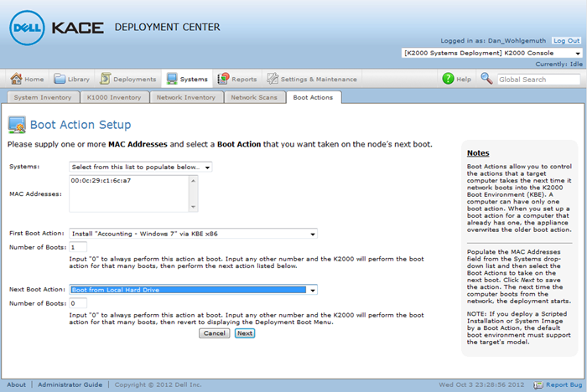587x392 pixels.
Task: Click the DEPLOYMENT CENTER header text
Action: pyautogui.click(x=168, y=28)
